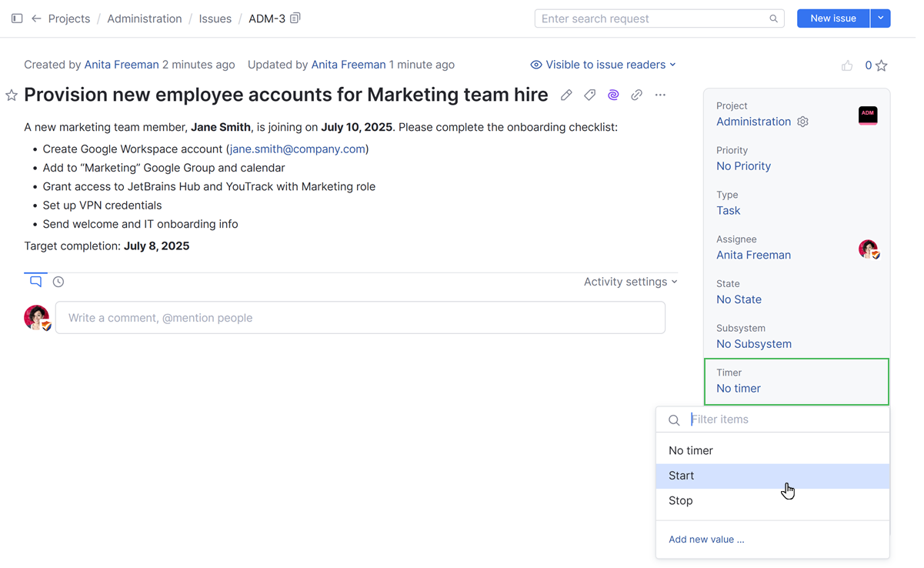Screen dimensions: 924x568
Task: Click the pencil edit issue icon
Action: [x=566, y=95]
